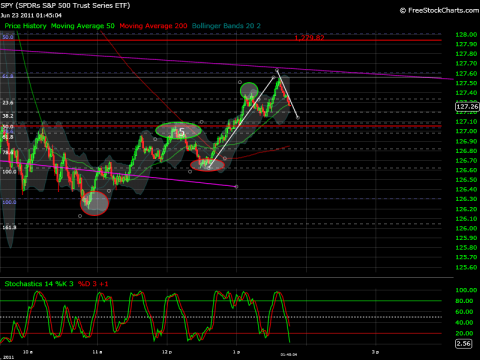
Task: Select the lower purple trendline end handle
Action: pyautogui.click(x=236, y=187)
